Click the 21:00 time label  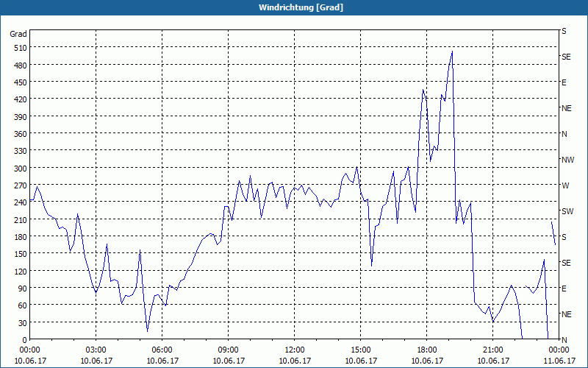pyautogui.click(x=492, y=350)
